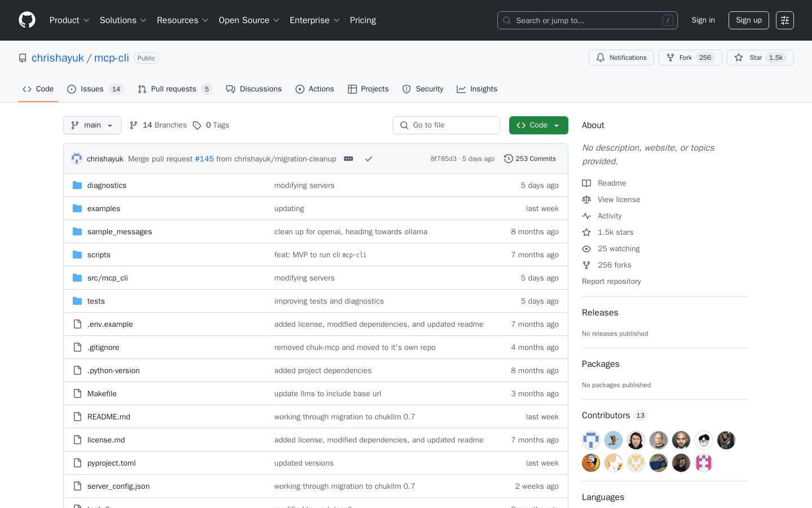Open pull request #145 link

coord(204,159)
